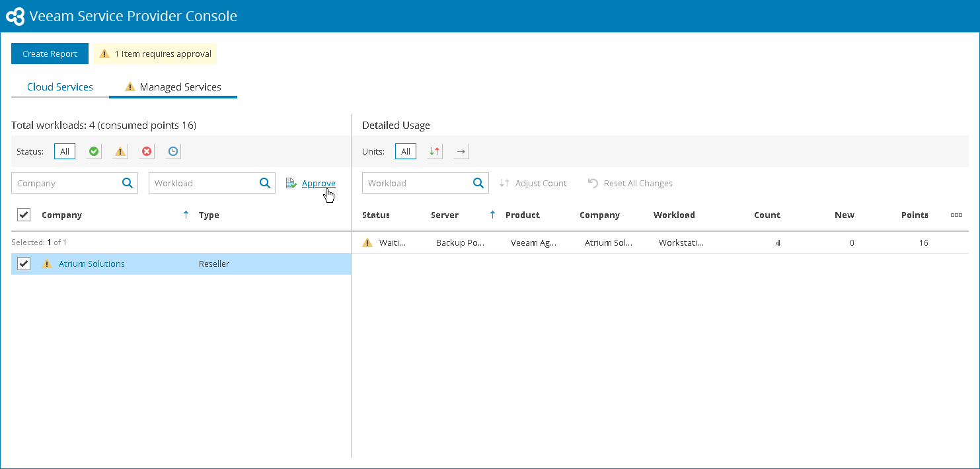Image resolution: width=980 pixels, height=469 pixels.
Task: Click the warning icon in the Status cell
Action: point(367,242)
